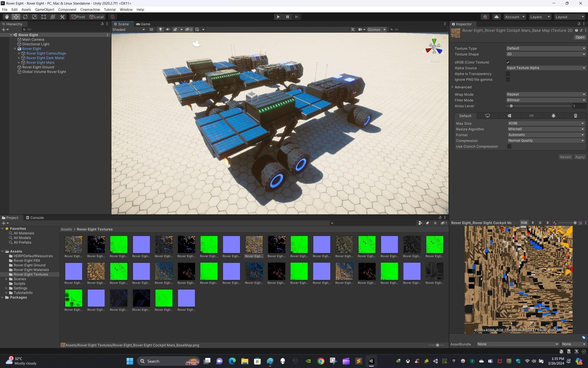Viewport: 588px width, 368px height.
Task: Toggle scene effects icon
Action: [x=175, y=29]
